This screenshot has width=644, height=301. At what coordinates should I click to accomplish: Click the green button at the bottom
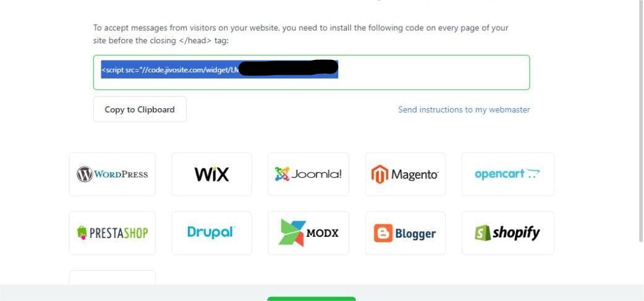pyautogui.click(x=311, y=299)
